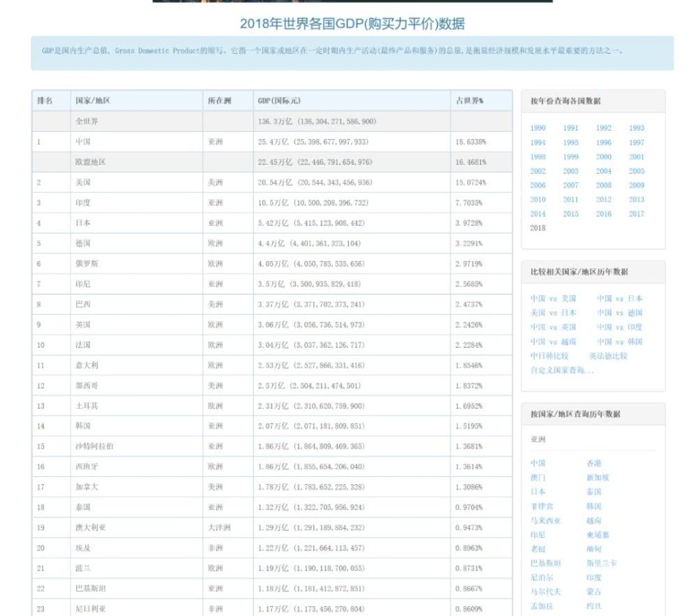Image resolution: width=698 pixels, height=616 pixels.
Task: Click 德国 in the rank 5 row
Action: point(83,243)
